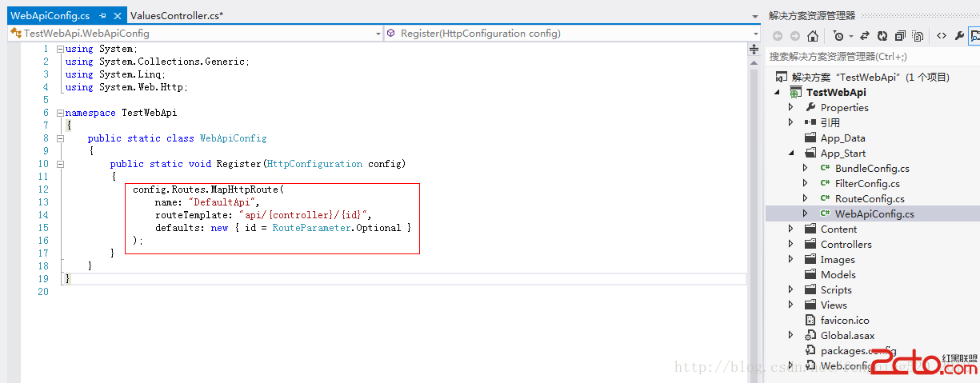Select favicon.ico file
This screenshot has height=383, width=980.
(844, 320)
